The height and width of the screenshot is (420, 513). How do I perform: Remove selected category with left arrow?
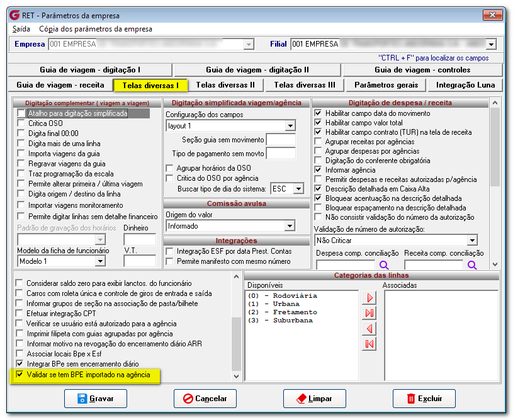pyautogui.click(x=369, y=328)
